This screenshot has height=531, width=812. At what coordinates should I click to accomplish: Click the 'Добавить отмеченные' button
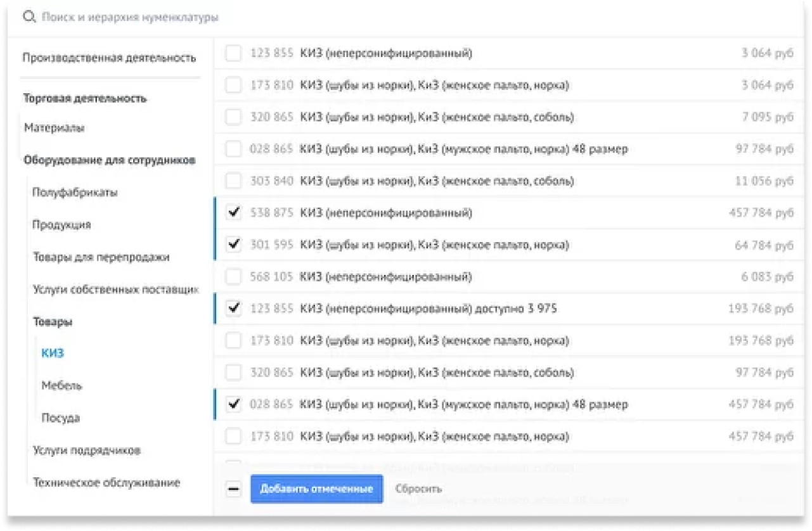tap(316, 489)
